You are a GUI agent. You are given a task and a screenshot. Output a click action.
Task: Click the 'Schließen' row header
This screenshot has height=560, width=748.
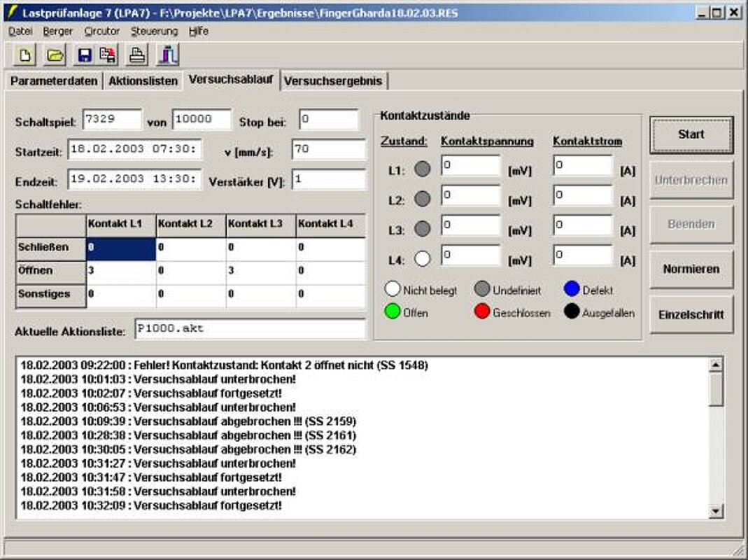pos(50,249)
